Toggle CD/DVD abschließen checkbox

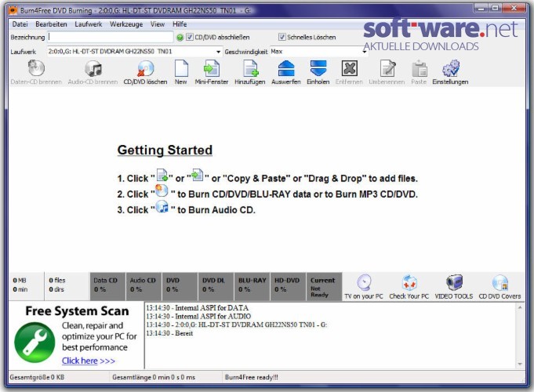click(190, 37)
